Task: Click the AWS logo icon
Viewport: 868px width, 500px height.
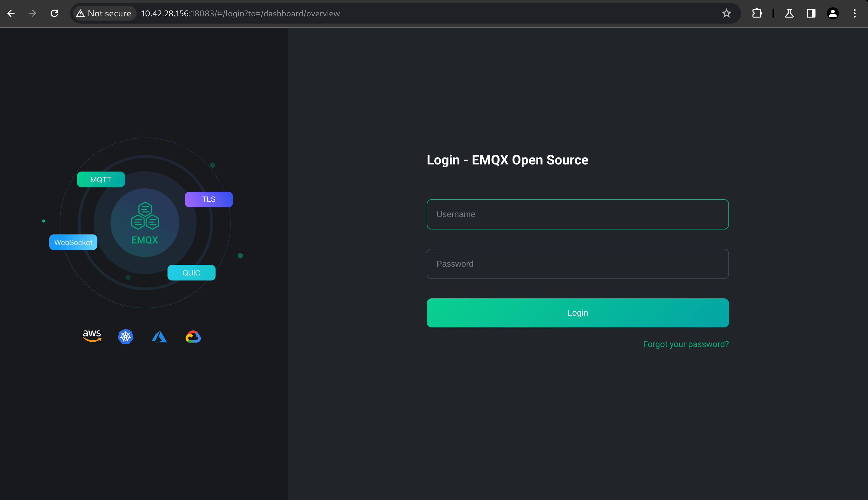Action: (x=92, y=336)
